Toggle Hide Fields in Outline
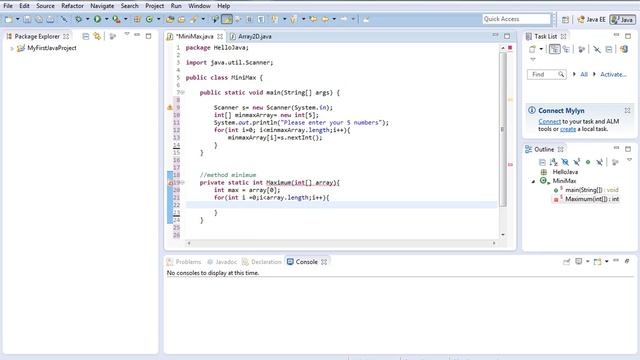The height and width of the screenshot is (360, 640). [x=565, y=162]
